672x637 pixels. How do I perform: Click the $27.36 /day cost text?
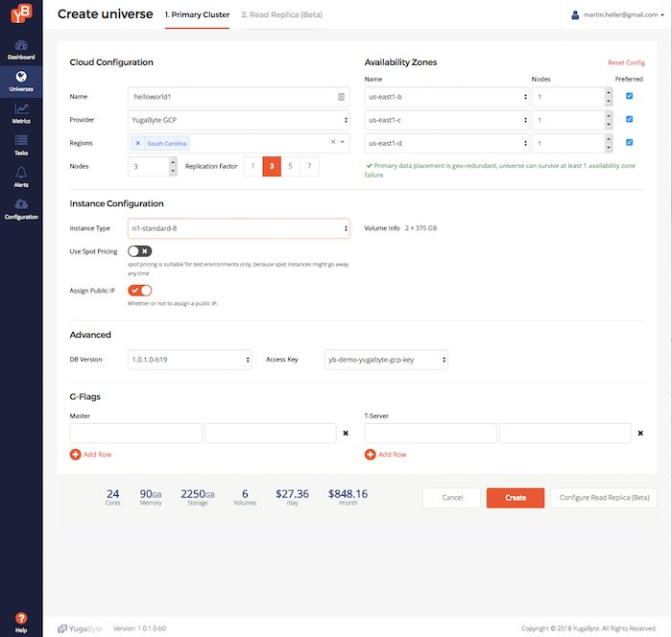pyautogui.click(x=292, y=497)
